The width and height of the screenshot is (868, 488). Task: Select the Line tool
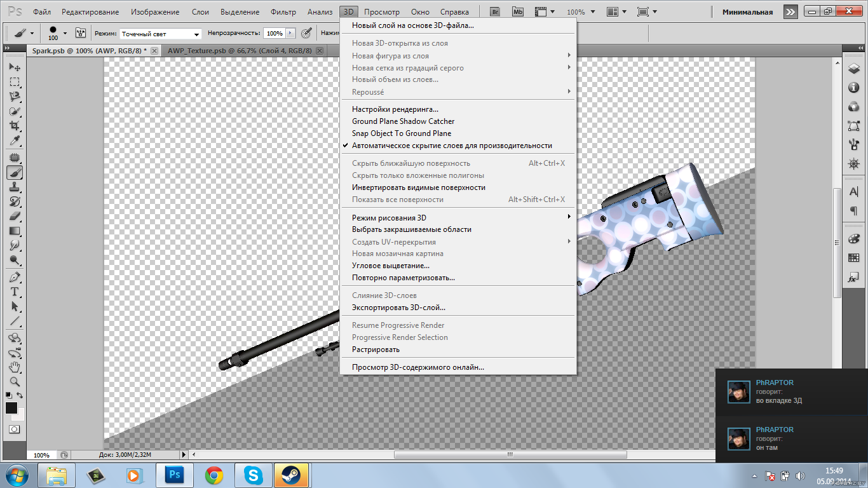15,321
